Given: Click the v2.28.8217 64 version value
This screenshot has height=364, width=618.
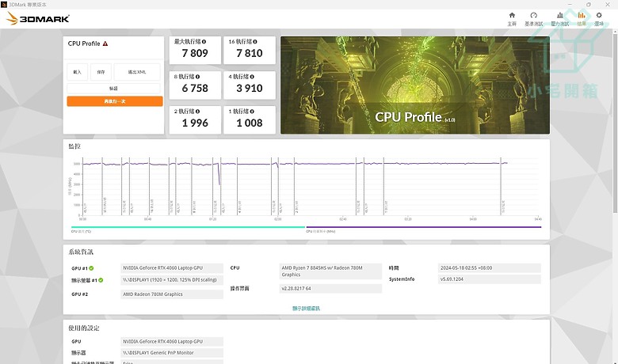Looking at the screenshot, I should click(x=330, y=289).
